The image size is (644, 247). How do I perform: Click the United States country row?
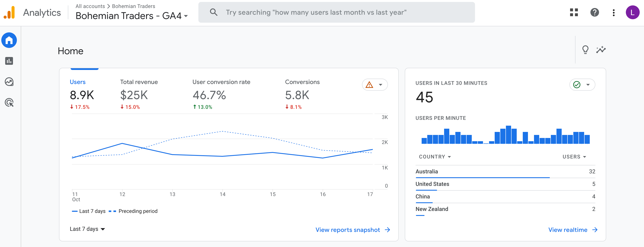pos(505,184)
